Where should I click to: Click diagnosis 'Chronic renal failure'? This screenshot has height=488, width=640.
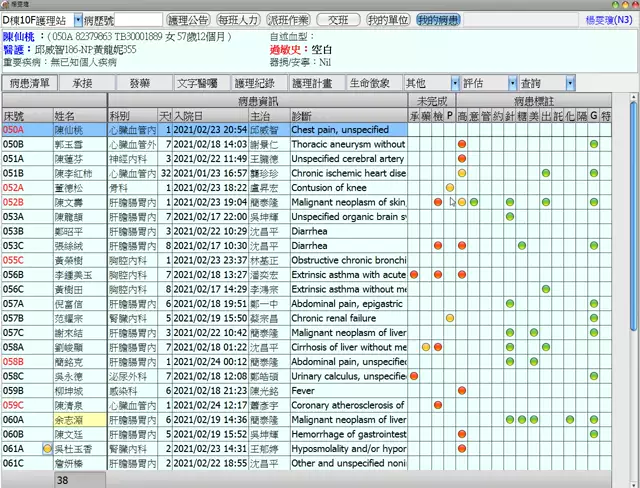tap(334, 318)
